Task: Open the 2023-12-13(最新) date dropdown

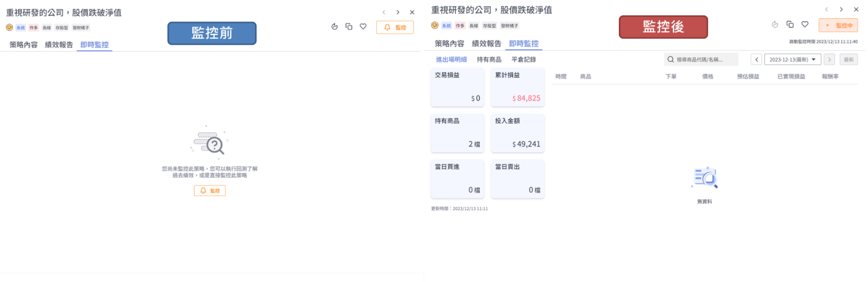Action: (x=792, y=60)
